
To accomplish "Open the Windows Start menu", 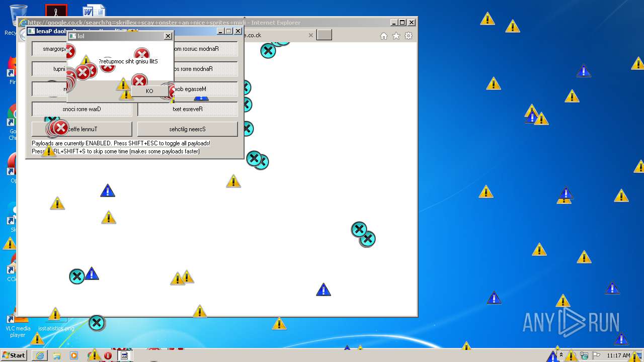I will (14, 355).
